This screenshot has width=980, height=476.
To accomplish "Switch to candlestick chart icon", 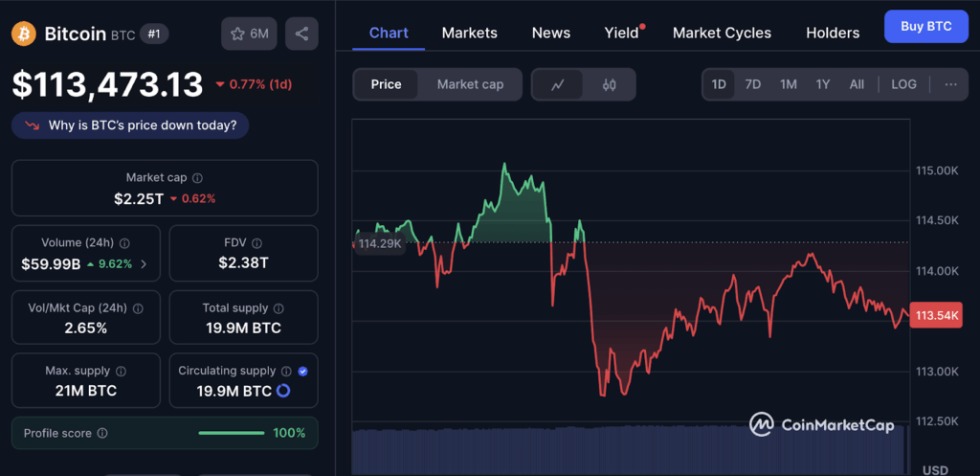I will pos(610,84).
